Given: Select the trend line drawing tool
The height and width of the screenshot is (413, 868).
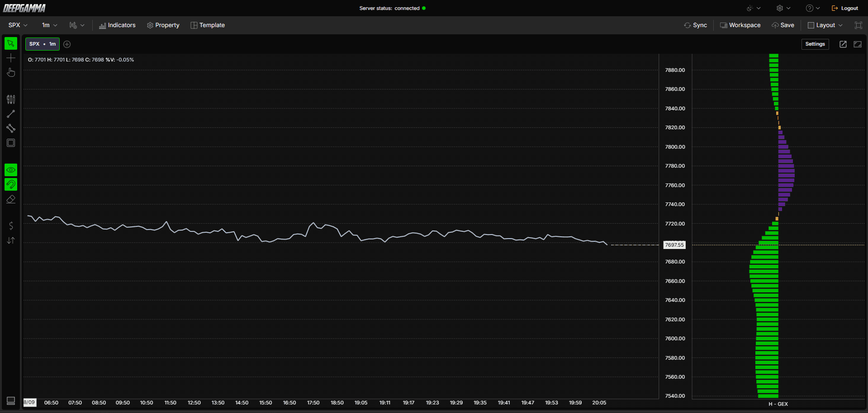Looking at the screenshot, I should click(x=11, y=114).
